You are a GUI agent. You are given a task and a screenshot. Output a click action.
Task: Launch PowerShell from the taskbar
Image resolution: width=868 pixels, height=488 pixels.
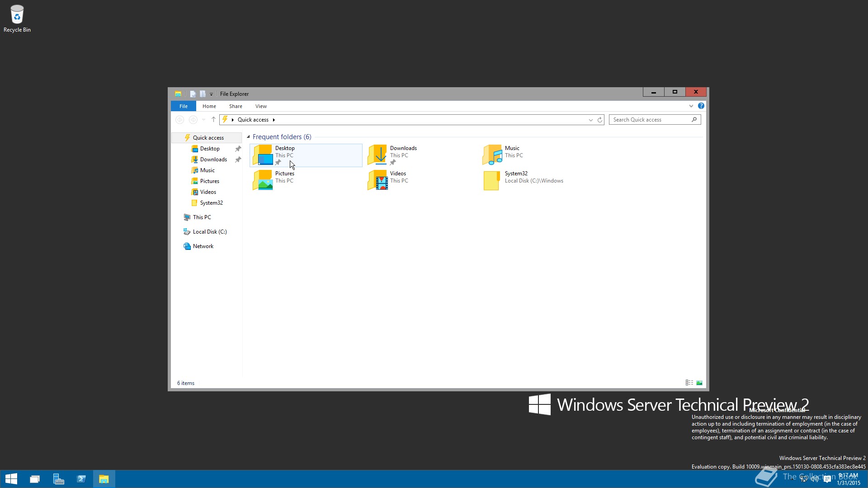(x=81, y=479)
